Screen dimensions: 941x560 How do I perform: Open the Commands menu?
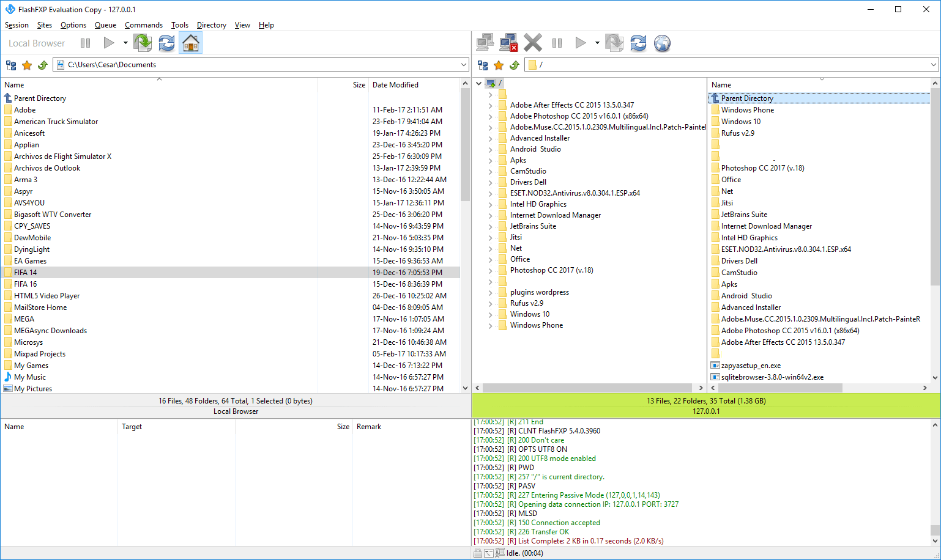tap(143, 25)
